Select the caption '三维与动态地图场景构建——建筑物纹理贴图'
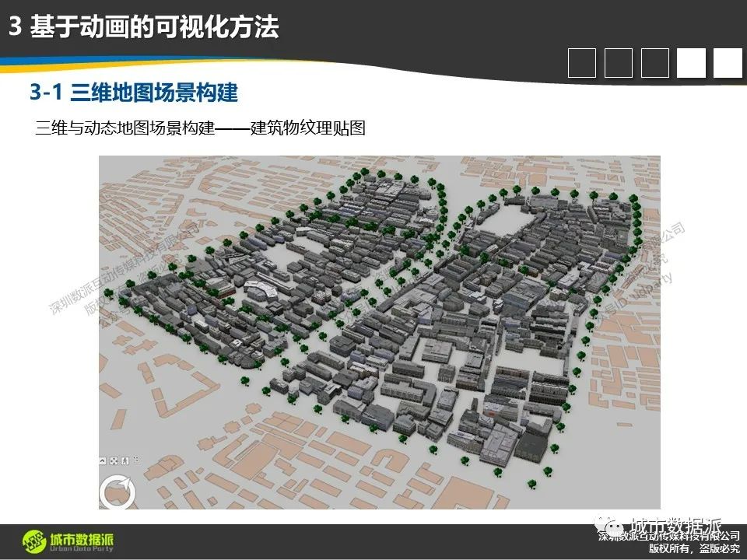 click(x=201, y=128)
